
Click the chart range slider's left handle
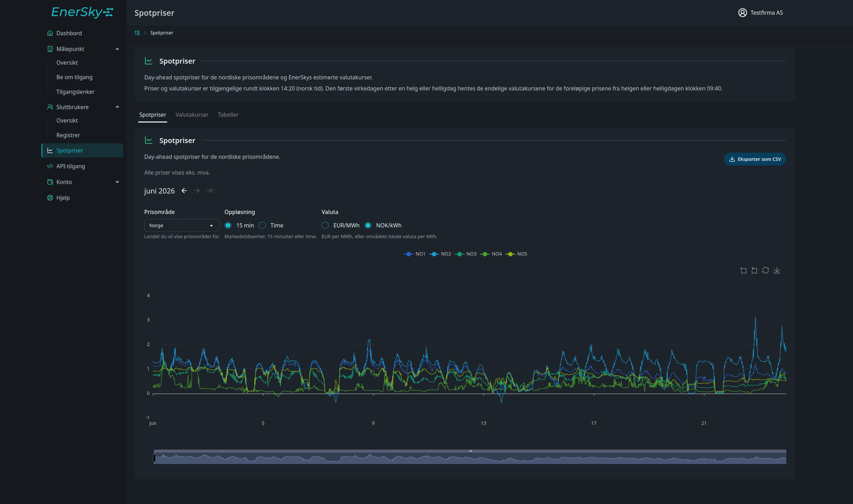[x=154, y=458]
